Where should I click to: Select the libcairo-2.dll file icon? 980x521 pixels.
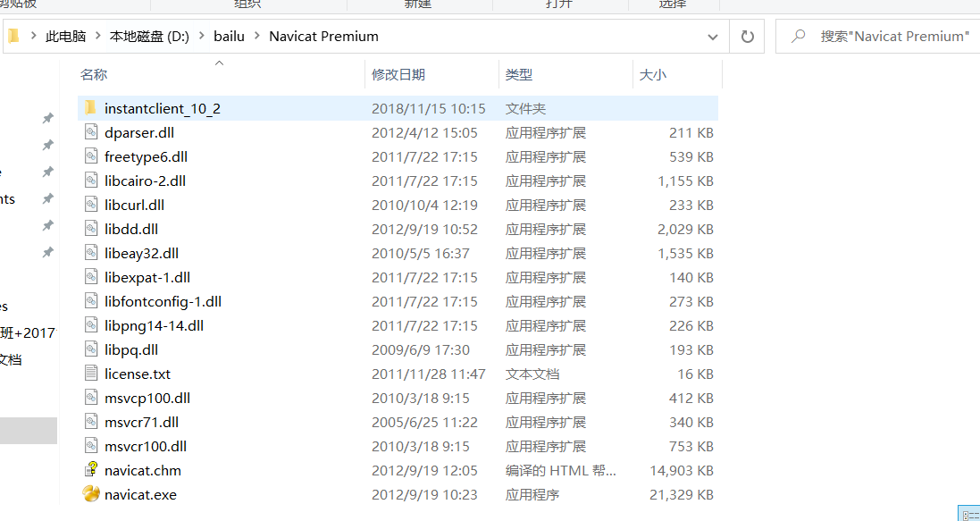pyautogui.click(x=91, y=181)
